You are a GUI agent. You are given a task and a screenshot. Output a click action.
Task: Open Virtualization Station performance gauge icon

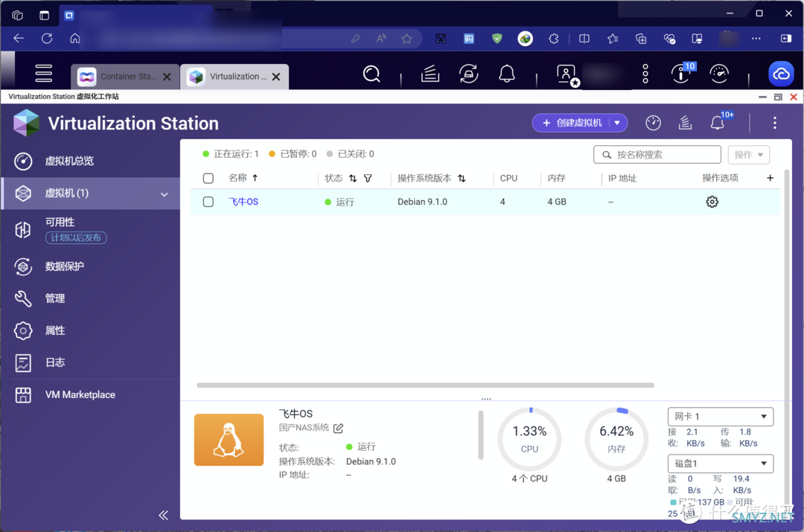pyautogui.click(x=653, y=123)
